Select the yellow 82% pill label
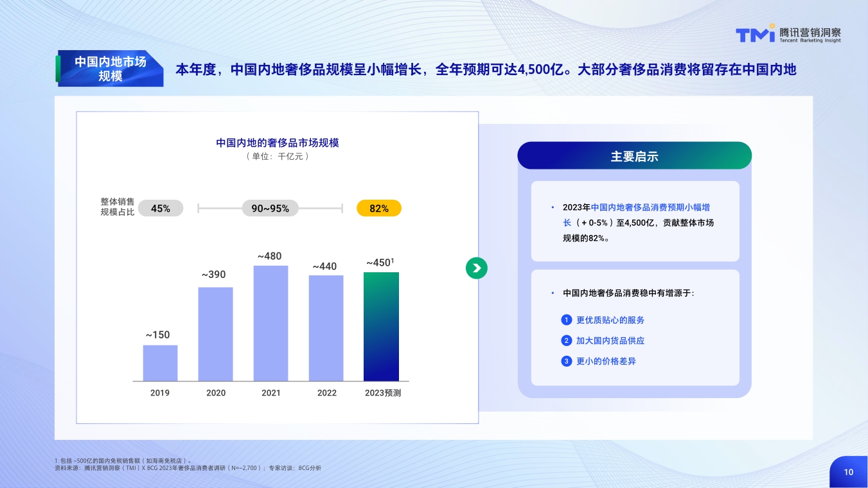868x488 pixels. click(x=379, y=208)
